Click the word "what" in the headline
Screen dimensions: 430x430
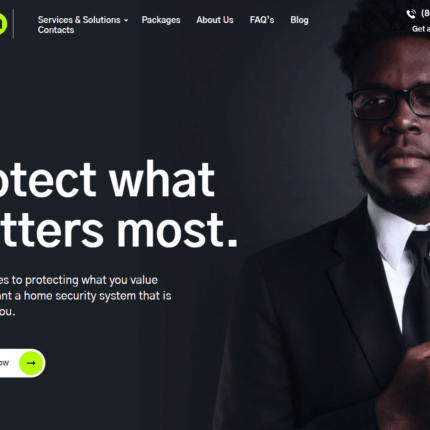point(162,179)
